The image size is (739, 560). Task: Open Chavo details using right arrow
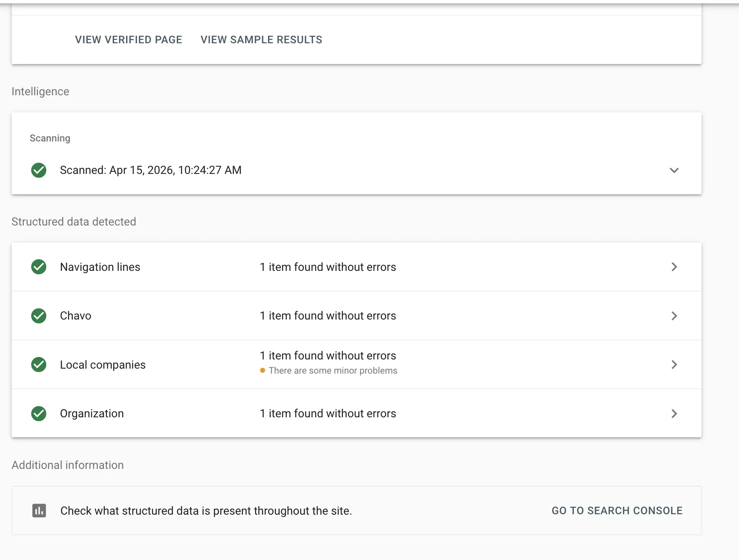tap(674, 316)
